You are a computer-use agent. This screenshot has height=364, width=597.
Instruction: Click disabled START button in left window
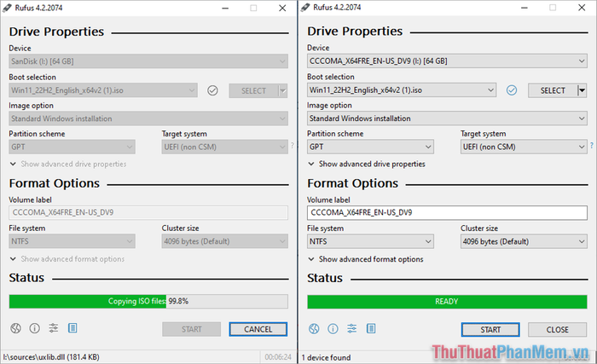coord(192,329)
